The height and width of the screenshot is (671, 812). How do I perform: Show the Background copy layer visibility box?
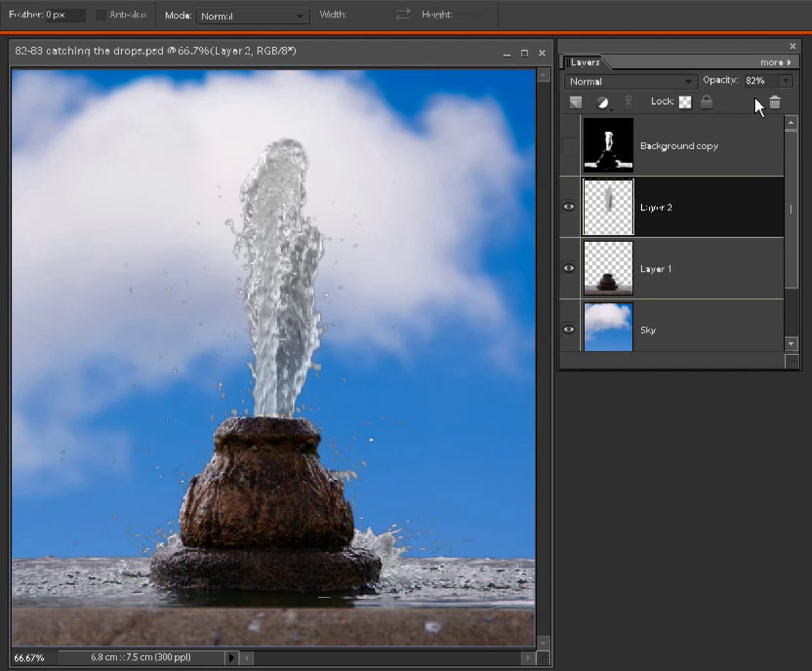[569, 146]
